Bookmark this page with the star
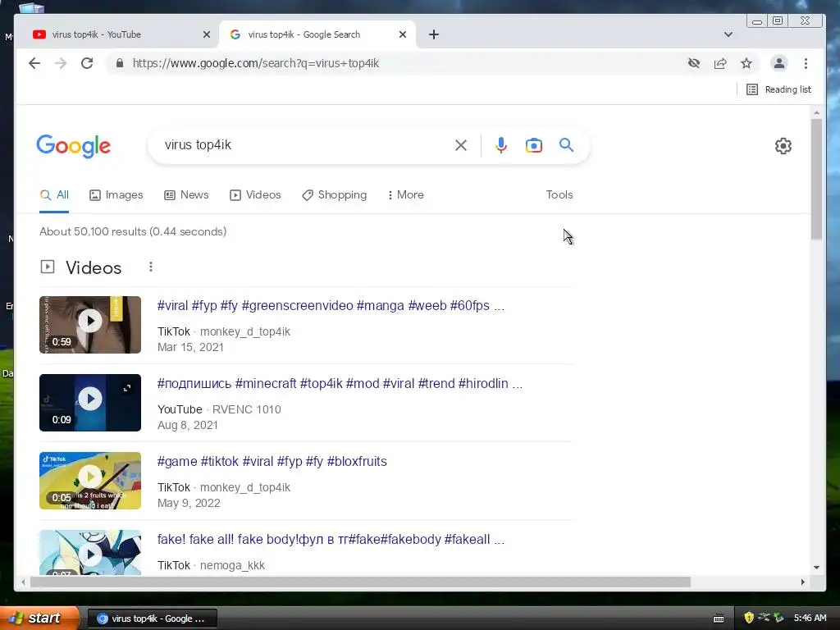The image size is (840, 630). coord(746,63)
